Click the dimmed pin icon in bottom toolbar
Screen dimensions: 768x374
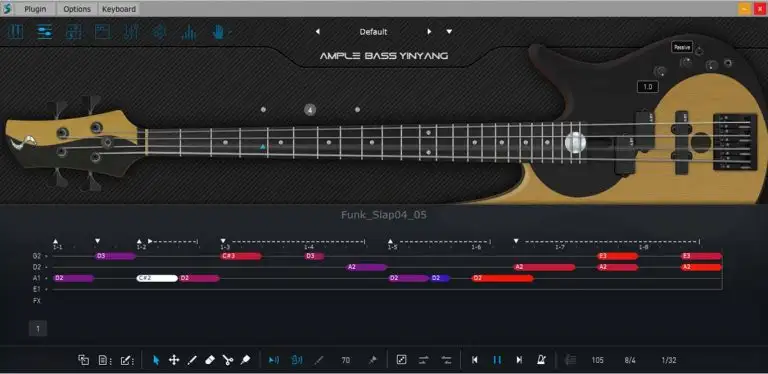[x=372, y=360]
